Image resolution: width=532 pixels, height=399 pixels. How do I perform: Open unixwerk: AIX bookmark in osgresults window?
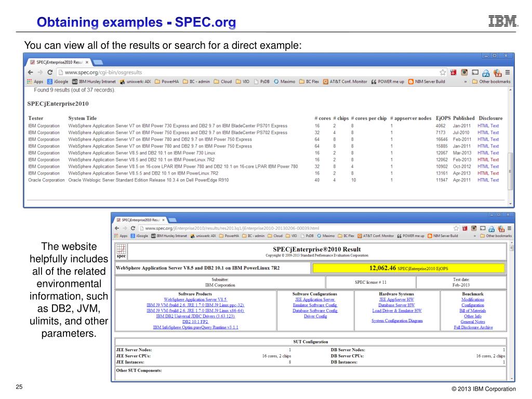click(136, 82)
